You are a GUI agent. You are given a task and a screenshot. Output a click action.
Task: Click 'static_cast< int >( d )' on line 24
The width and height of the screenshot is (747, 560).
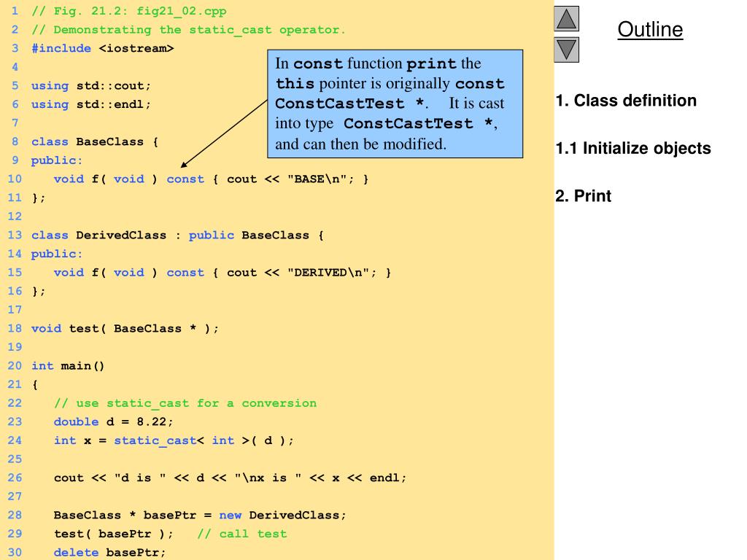(x=200, y=440)
